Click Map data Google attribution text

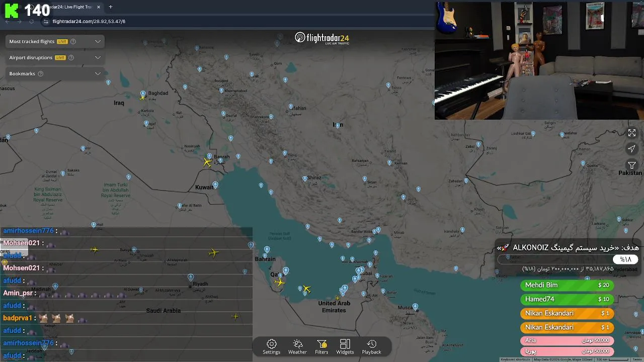point(563,359)
